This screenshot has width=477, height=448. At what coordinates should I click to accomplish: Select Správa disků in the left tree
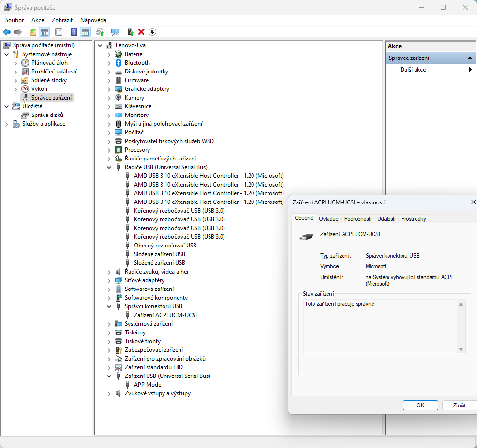47,115
